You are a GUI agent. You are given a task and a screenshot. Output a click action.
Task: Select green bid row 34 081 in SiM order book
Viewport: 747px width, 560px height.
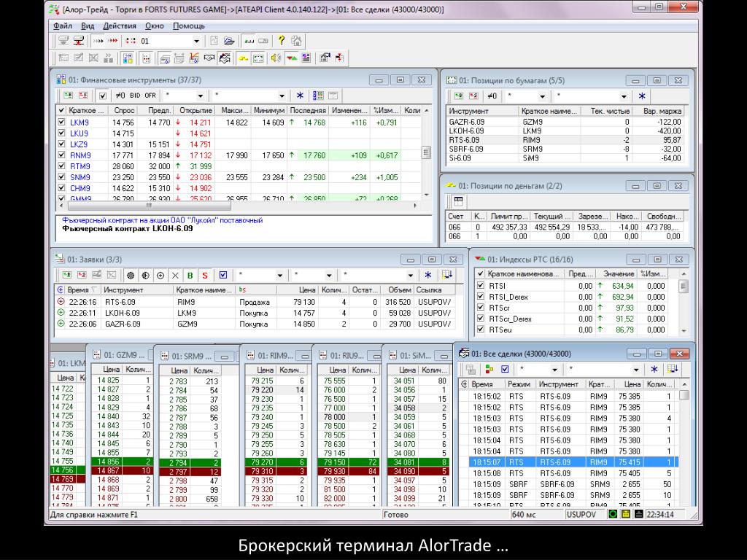(x=418, y=462)
